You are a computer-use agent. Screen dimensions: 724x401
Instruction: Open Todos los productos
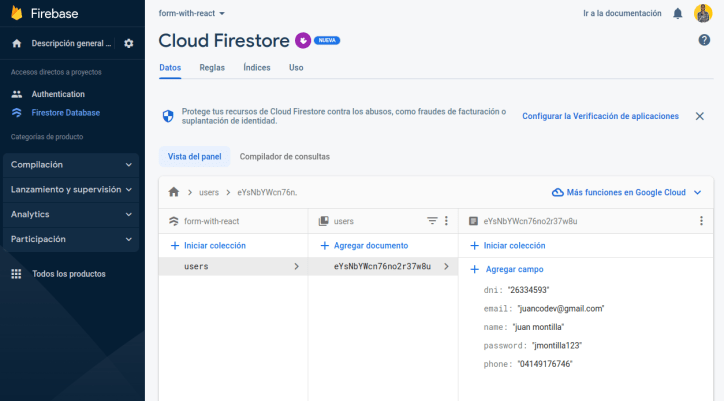pos(69,274)
